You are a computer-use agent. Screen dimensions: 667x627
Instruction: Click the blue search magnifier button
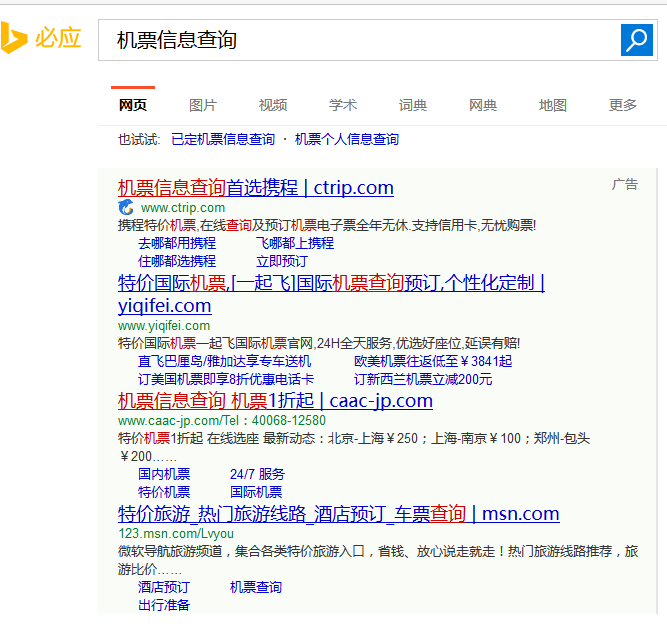(636, 40)
